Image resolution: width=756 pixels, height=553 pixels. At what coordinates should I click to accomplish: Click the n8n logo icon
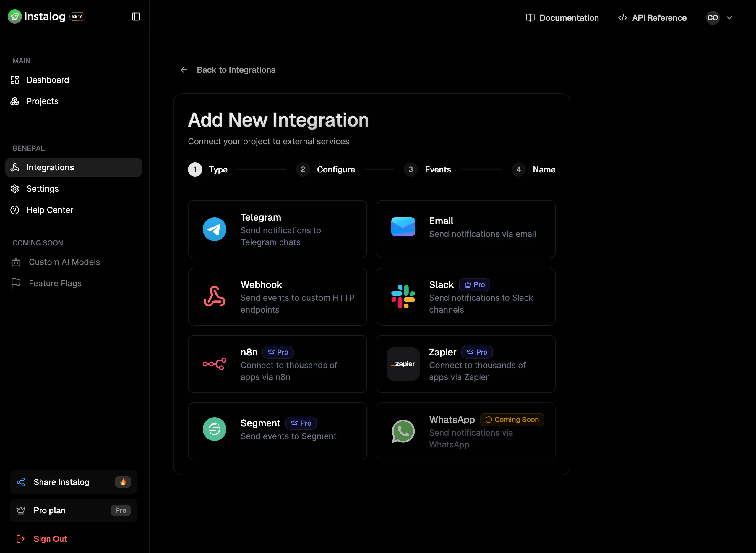(215, 364)
